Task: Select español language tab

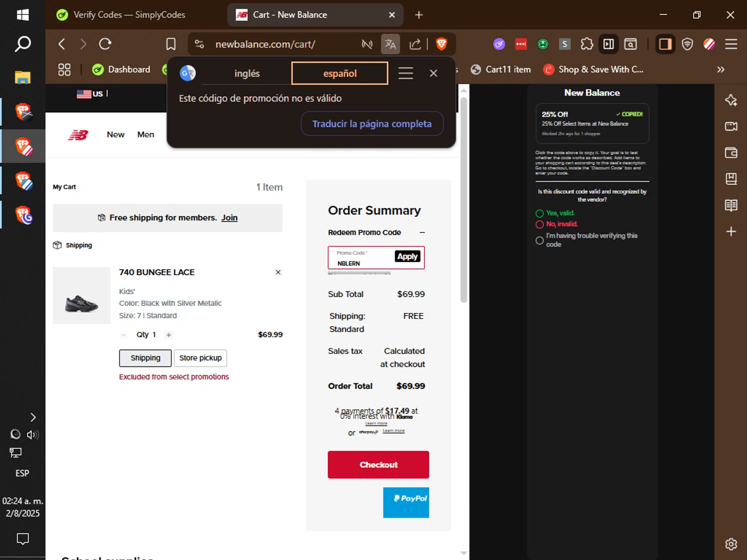Action: click(x=340, y=73)
